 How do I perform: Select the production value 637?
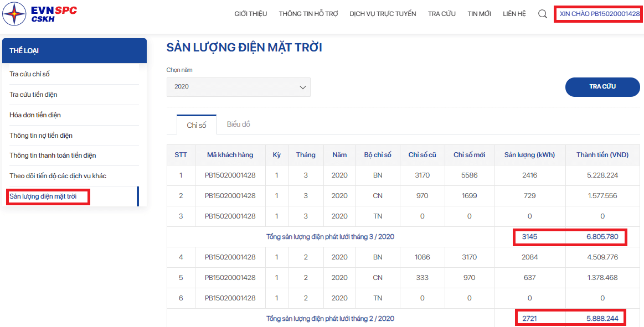coord(529,278)
